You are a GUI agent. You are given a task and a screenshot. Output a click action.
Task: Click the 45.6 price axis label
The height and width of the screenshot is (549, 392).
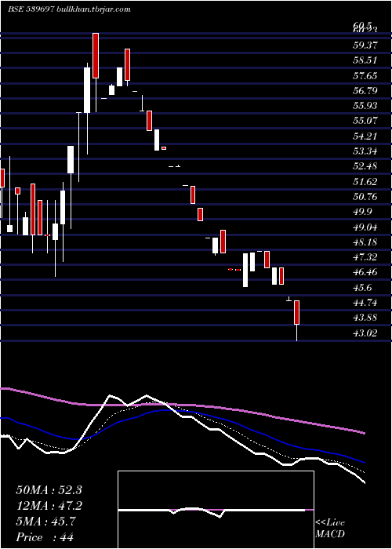pyautogui.click(x=362, y=288)
